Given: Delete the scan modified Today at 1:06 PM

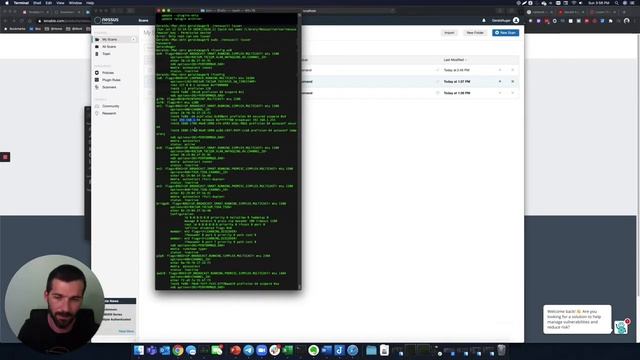Looking at the screenshot, I should pyautogui.click(x=513, y=93).
